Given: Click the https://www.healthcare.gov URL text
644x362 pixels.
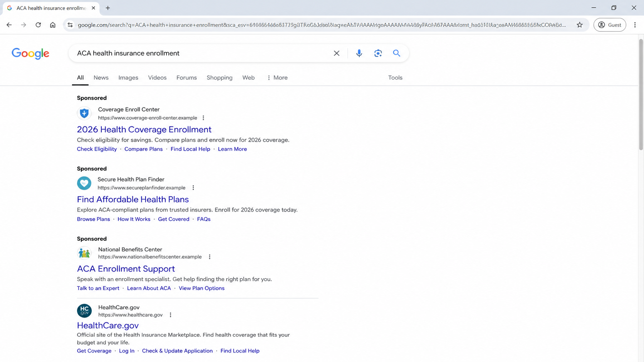Looking at the screenshot, I should tap(131, 315).
